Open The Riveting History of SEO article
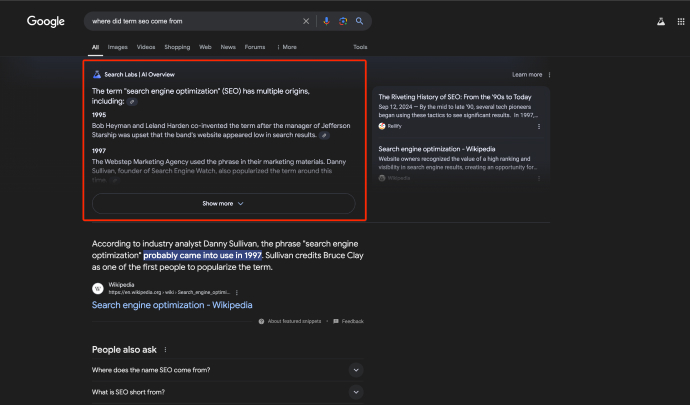This screenshot has width=690, height=405. click(455, 97)
